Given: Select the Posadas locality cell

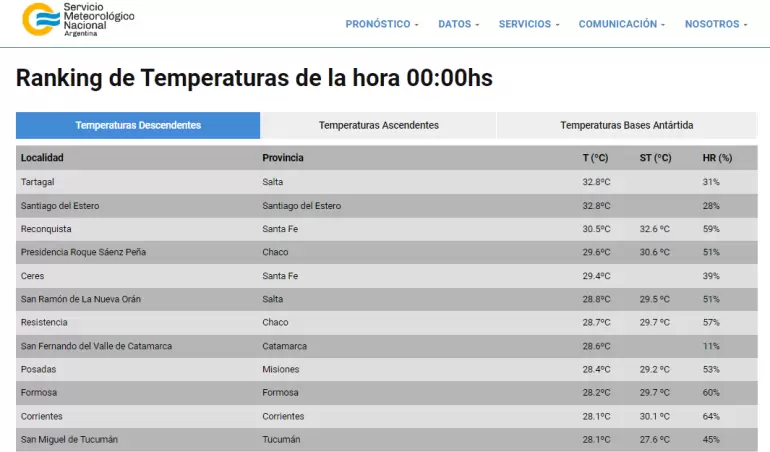Looking at the screenshot, I should 38,369.
